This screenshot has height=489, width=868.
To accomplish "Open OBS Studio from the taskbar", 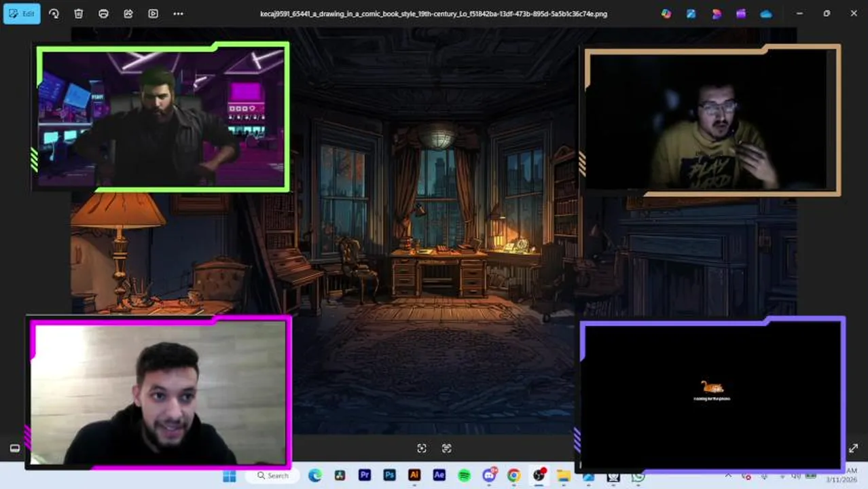I will pyautogui.click(x=539, y=475).
